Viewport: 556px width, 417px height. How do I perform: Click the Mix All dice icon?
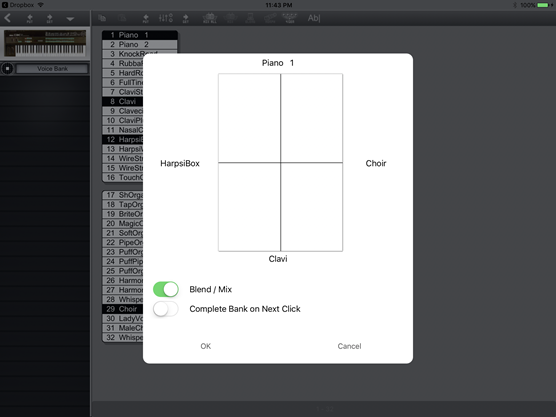pos(210,18)
